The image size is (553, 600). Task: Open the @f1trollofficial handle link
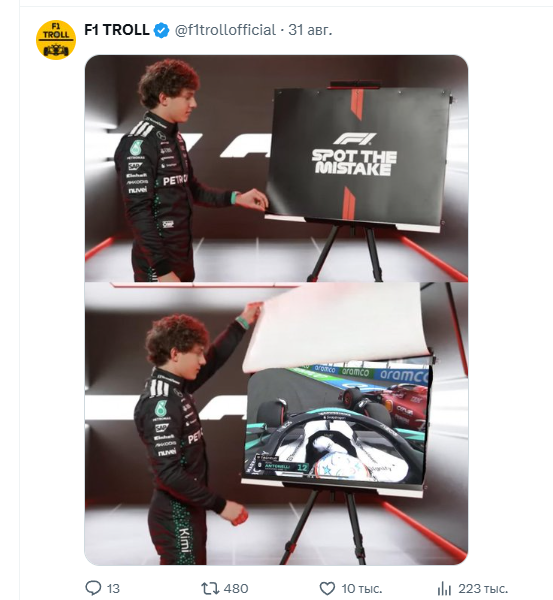pos(225,30)
